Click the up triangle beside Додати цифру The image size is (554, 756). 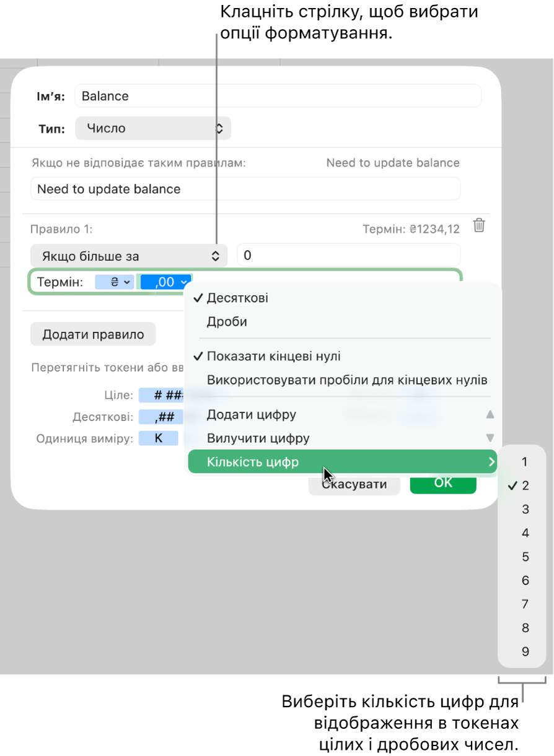pyautogui.click(x=490, y=414)
